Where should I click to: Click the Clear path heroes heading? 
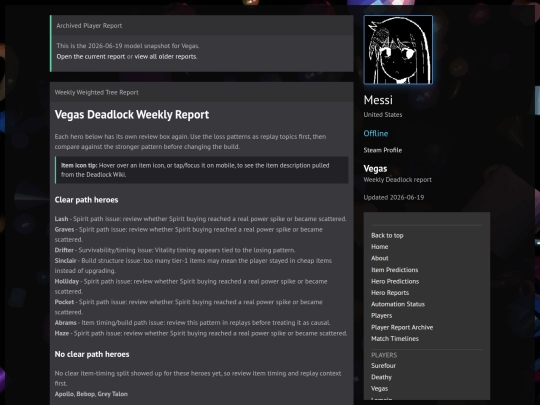[x=86, y=200]
